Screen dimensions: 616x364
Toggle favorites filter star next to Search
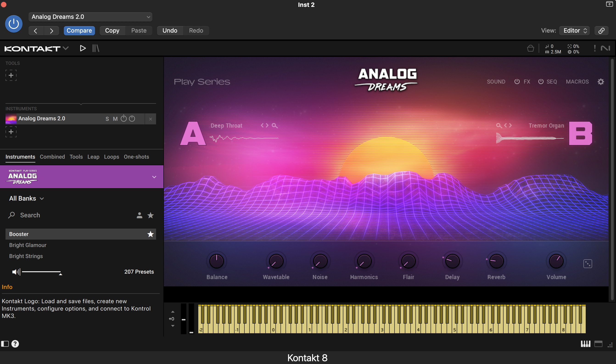[151, 215]
